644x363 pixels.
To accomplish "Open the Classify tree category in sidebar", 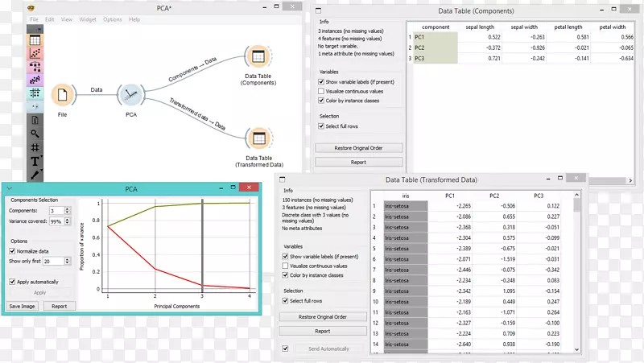I will (x=35, y=67).
